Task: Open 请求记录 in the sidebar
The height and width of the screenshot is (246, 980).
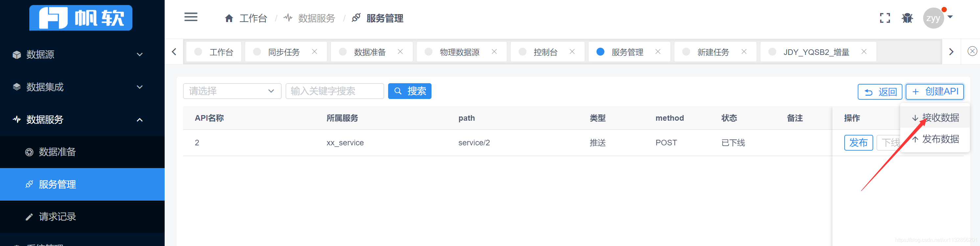Action: pyautogui.click(x=82, y=217)
